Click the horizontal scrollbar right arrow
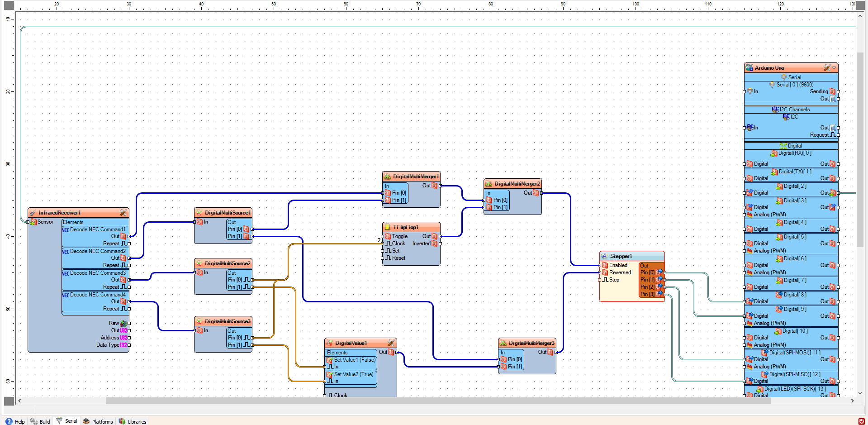868x425 pixels. 853,401
